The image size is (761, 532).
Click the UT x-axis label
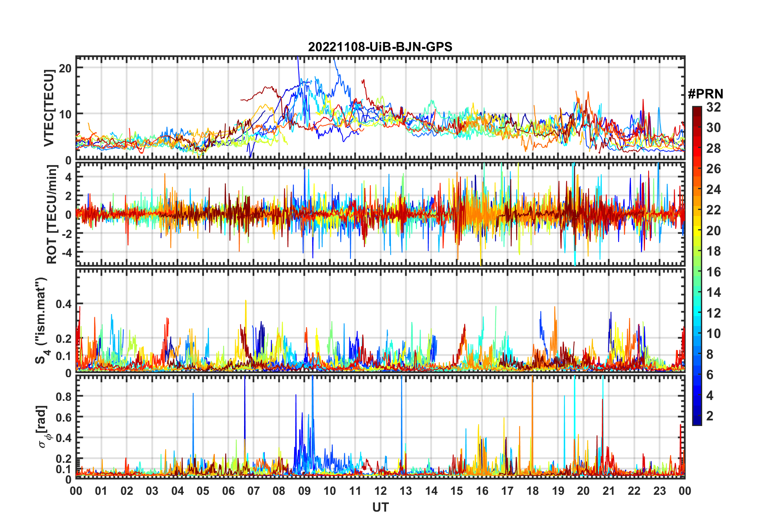(380, 507)
